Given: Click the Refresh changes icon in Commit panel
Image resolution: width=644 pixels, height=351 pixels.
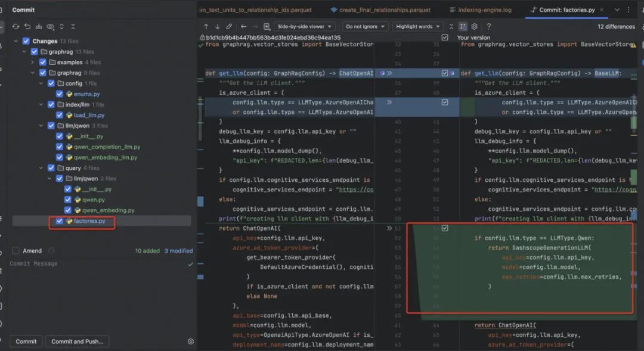Looking at the screenshot, I should pyautogui.click(x=16, y=27).
